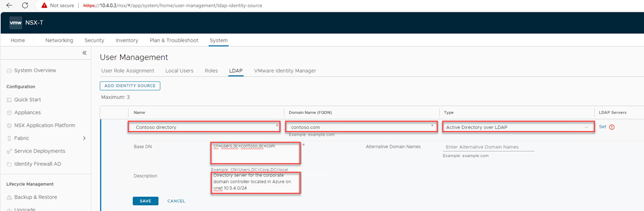Click the Set LDAP Servers link
The image size is (644, 211).
pos(603,127)
